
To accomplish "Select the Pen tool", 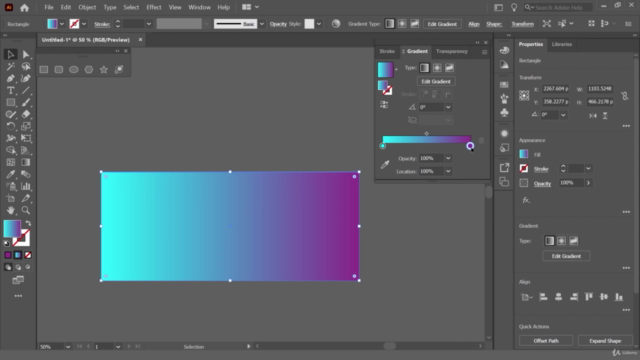I will (x=11, y=78).
